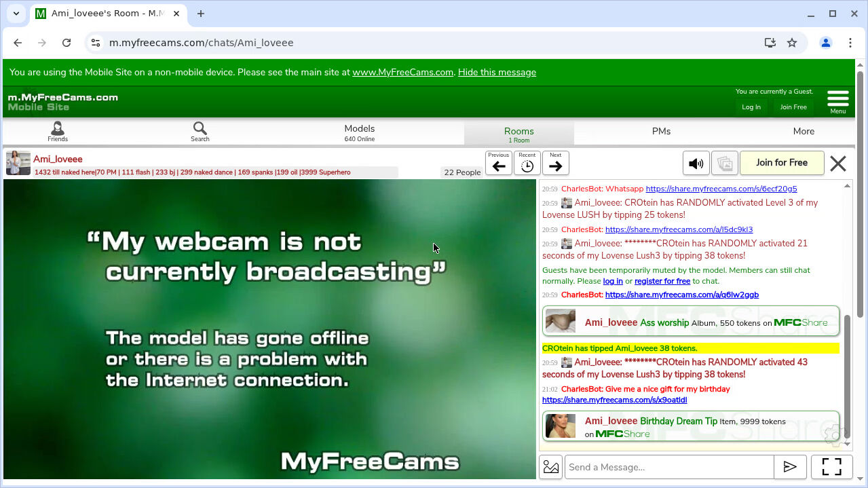Open the PMs tab
868x488 pixels.
tap(661, 132)
